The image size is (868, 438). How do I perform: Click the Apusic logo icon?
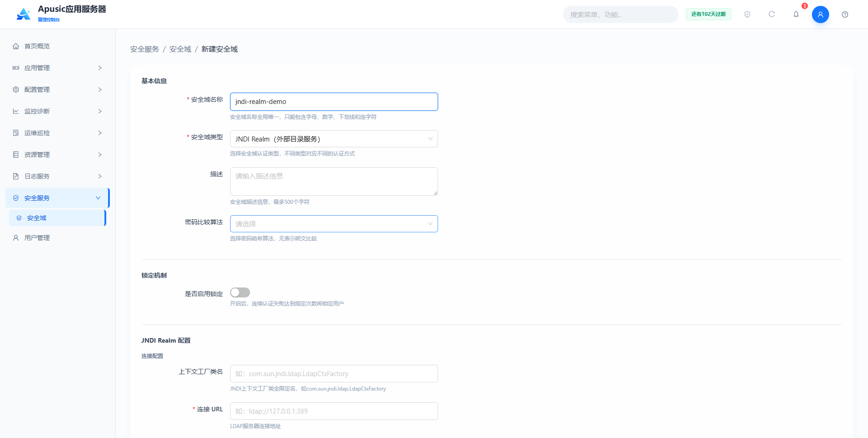pos(24,14)
